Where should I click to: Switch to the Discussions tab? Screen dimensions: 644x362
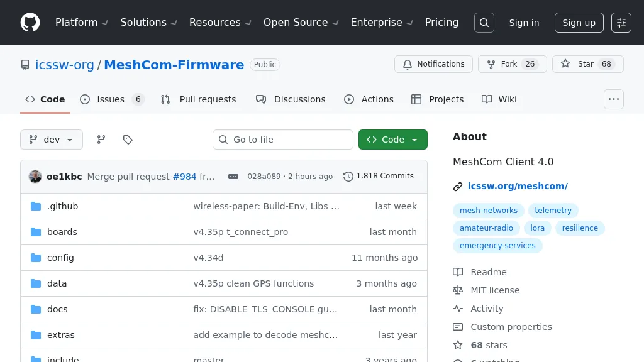click(x=291, y=99)
